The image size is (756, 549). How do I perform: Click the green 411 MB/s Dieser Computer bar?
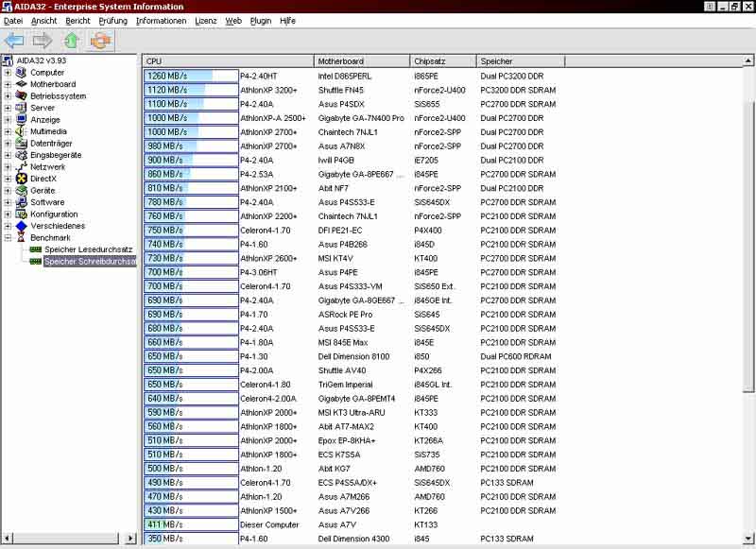[x=191, y=524]
